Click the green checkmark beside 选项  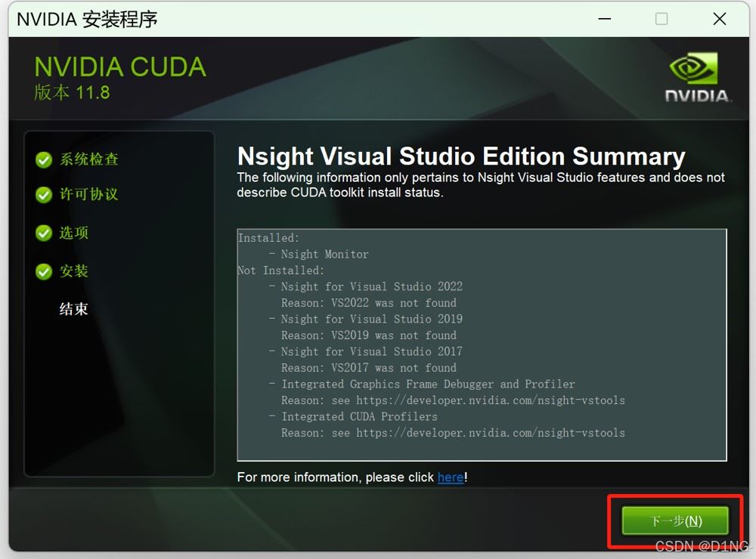point(44,233)
